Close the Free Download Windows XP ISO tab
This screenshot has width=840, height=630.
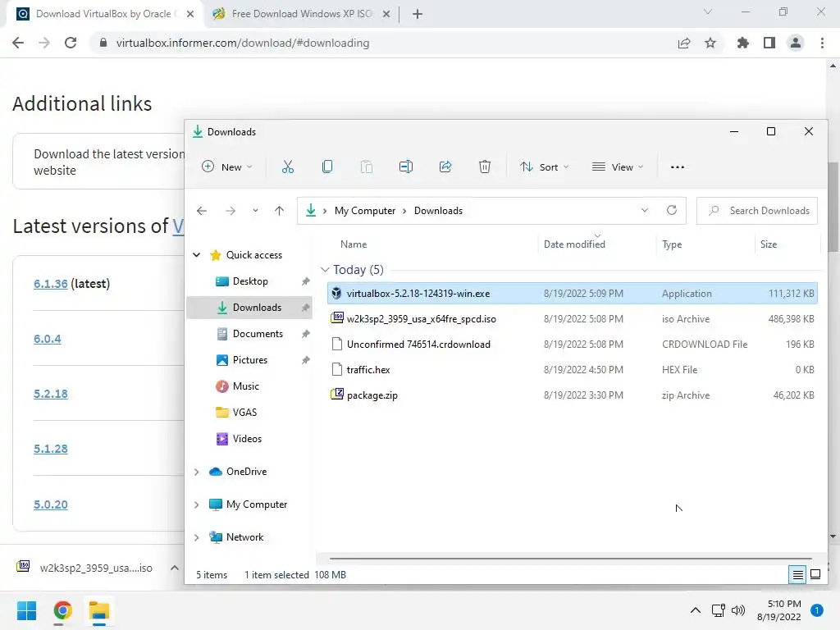tap(386, 14)
